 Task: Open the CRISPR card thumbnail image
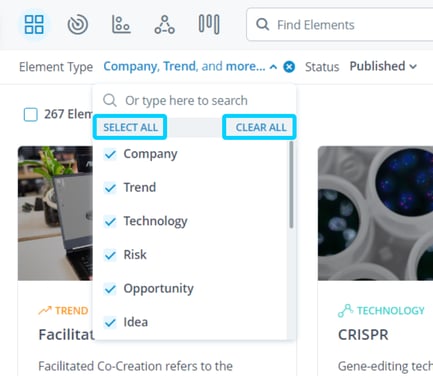[375, 213]
